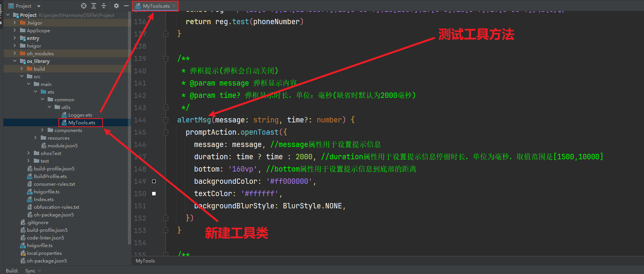Collapse the os_library module
The image size is (644, 274).
click(x=15, y=61)
